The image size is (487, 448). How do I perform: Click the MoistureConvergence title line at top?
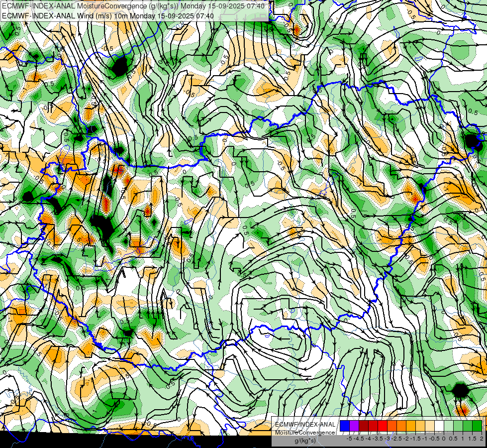tap(133, 6)
